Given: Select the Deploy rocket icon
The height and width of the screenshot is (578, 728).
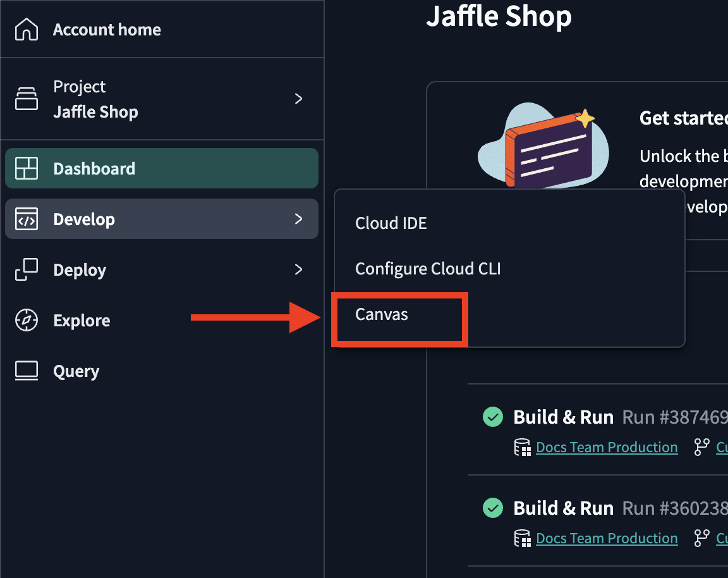Looking at the screenshot, I should point(26,269).
